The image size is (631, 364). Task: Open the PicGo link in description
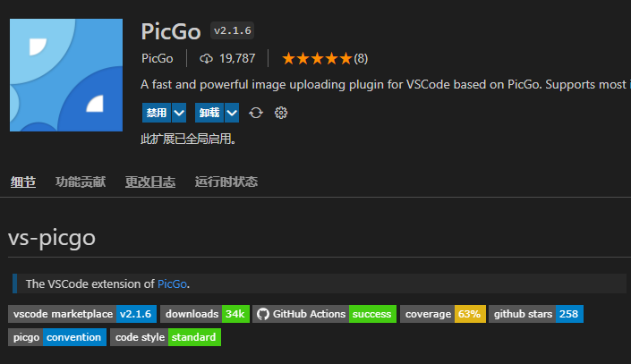173,284
